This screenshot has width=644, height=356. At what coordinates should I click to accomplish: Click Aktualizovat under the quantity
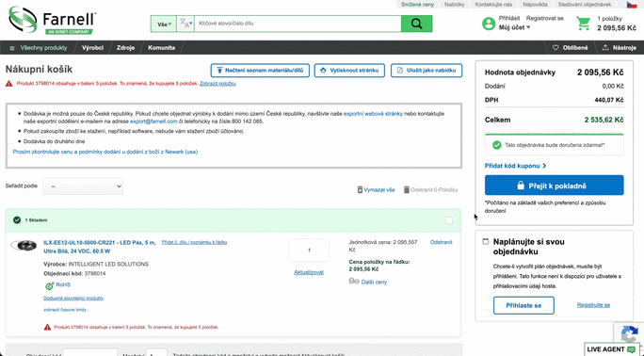point(309,272)
